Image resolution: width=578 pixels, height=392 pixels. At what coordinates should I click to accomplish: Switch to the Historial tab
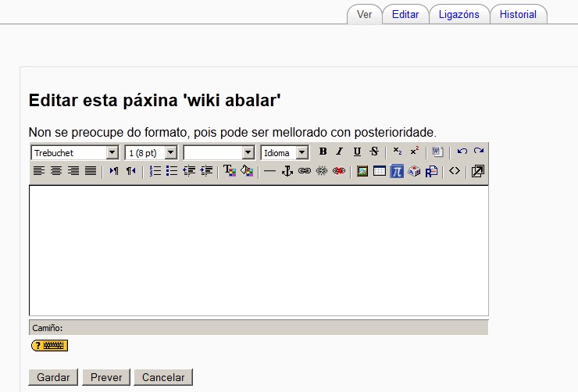click(518, 14)
